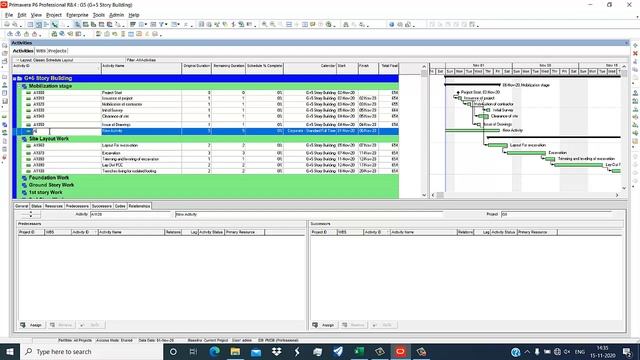Image resolution: width=640 pixels, height=360 pixels.
Task: Open File Explorer from the taskbar
Action: tap(235, 351)
